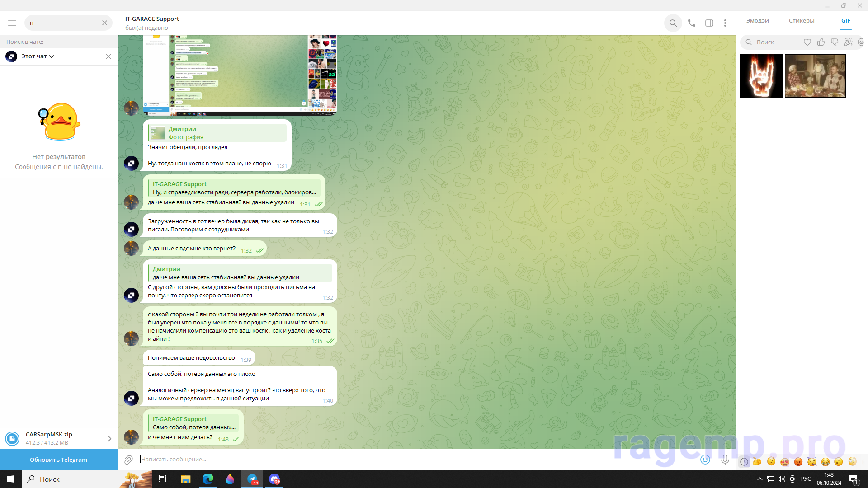Click the search in chat magnifier icon
Image resolution: width=868 pixels, height=488 pixels.
pyautogui.click(x=673, y=23)
